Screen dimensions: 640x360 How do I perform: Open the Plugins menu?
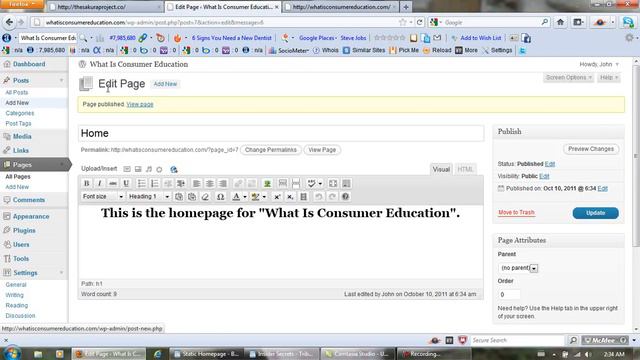click(x=24, y=231)
